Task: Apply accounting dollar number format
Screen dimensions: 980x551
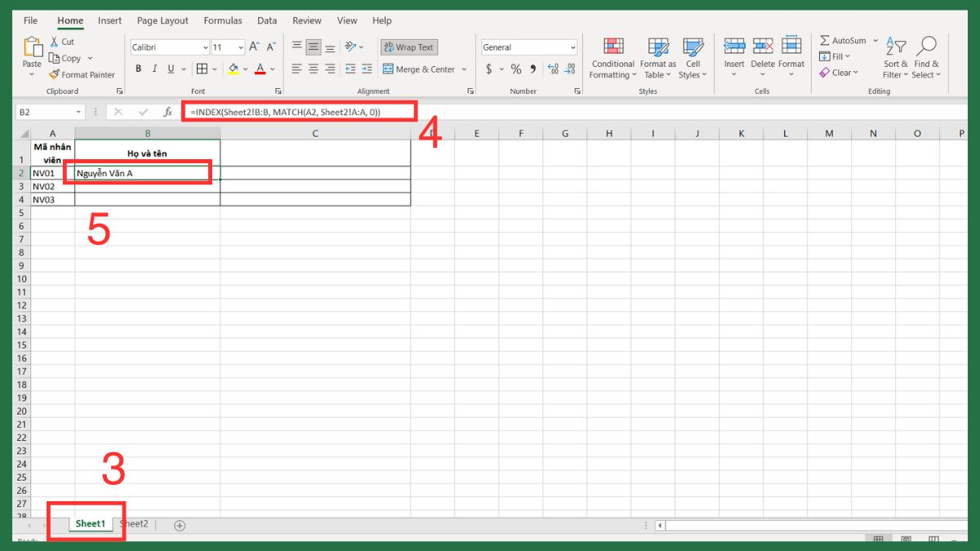Action: pyautogui.click(x=488, y=69)
